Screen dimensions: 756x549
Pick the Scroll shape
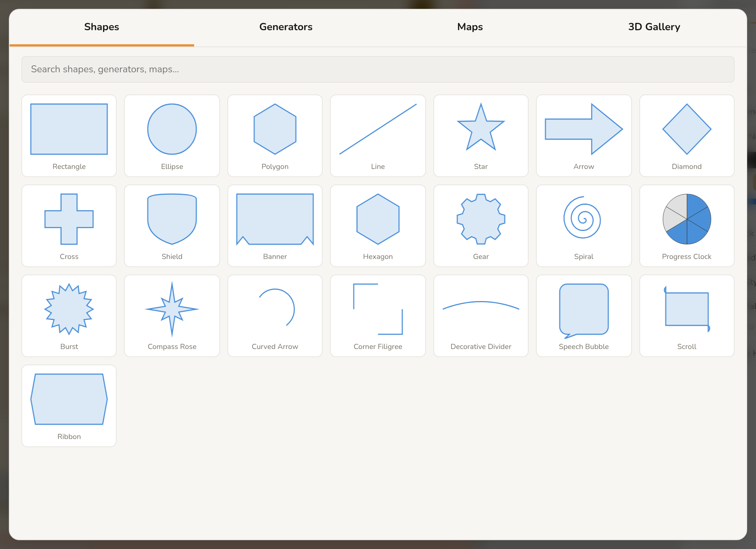(x=687, y=316)
